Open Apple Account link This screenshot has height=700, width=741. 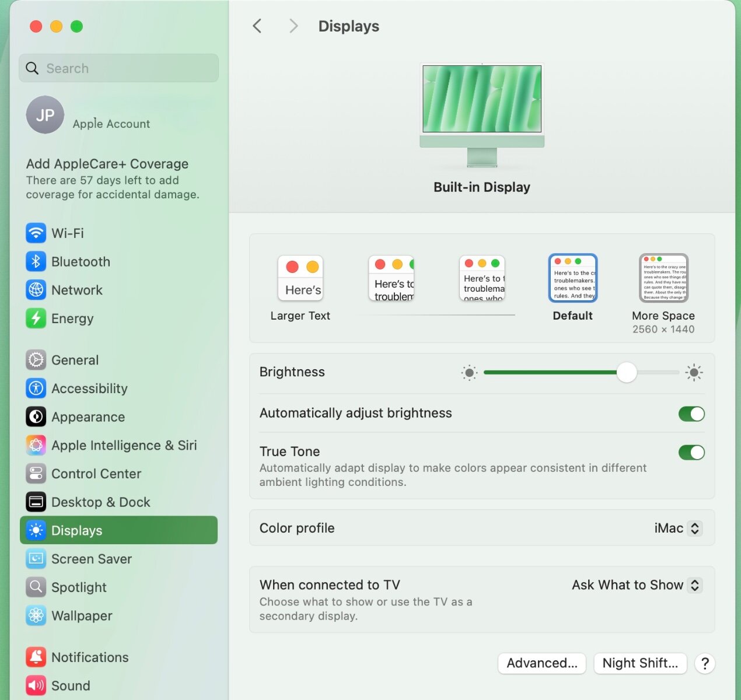[x=111, y=124]
